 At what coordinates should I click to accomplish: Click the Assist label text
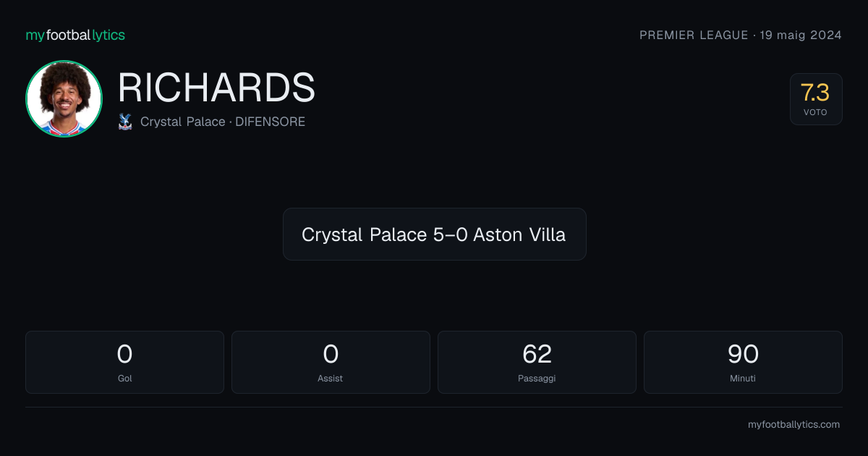click(x=331, y=378)
